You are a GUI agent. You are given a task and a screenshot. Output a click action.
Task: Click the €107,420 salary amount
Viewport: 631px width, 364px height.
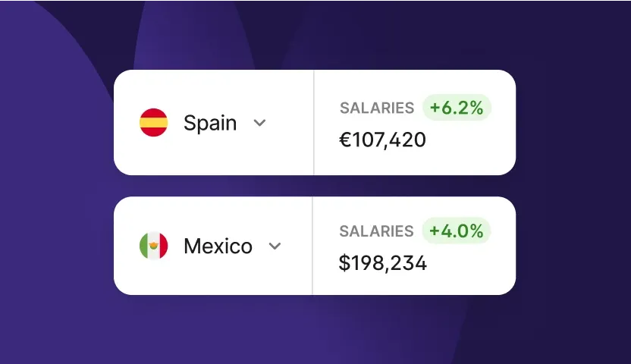coord(383,140)
